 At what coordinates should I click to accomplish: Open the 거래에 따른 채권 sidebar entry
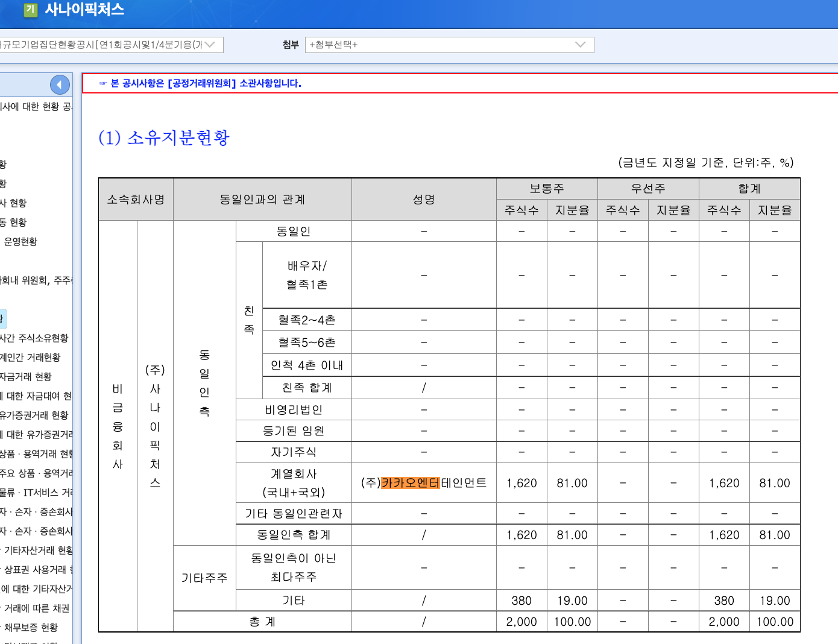click(x=36, y=608)
